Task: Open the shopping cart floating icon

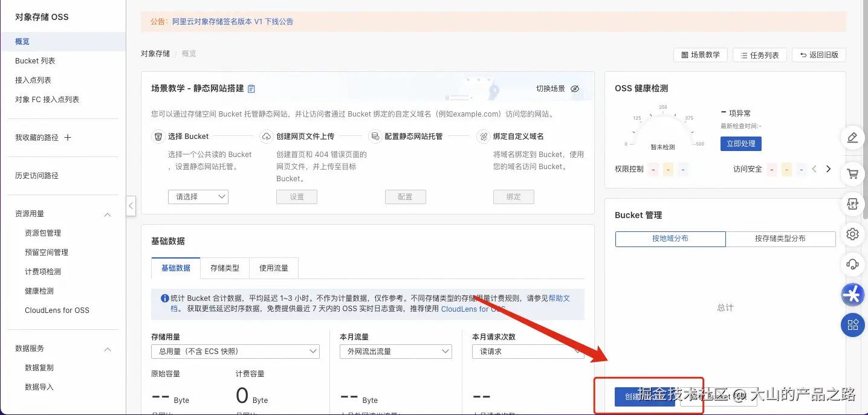Action: [x=853, y=174]
